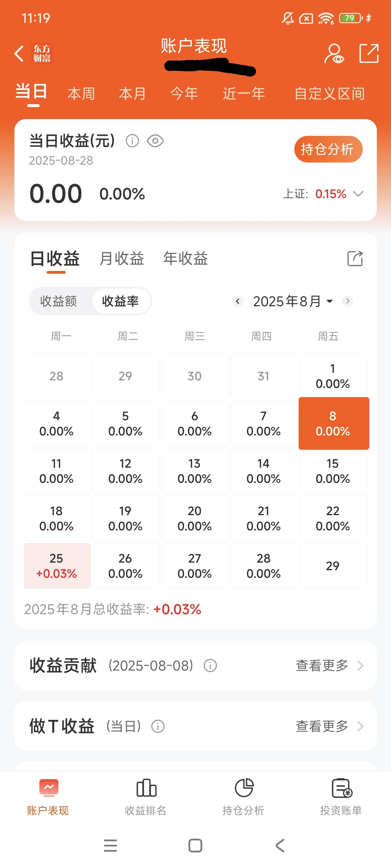Share the daily returns calendar
Viewport: 391px width, 868px height.
coord(355,259)
